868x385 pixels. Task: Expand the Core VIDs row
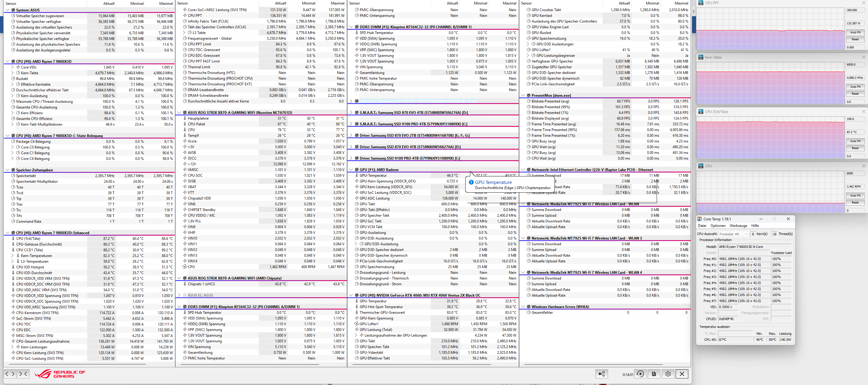12,67
